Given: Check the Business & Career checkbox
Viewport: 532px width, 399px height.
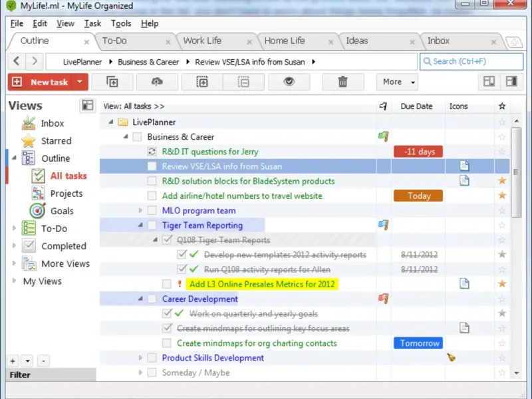Looking at the screenshot, I should (x=137, y=137).
